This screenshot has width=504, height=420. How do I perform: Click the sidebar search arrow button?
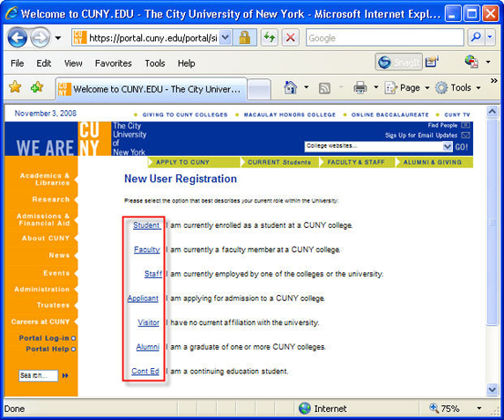click(65, 375)
